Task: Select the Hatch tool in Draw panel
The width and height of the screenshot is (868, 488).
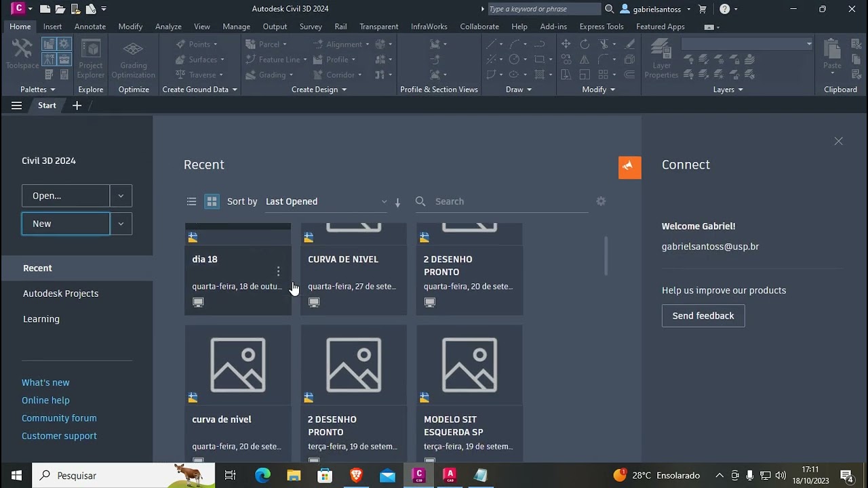Action: (x=540, y=75)
